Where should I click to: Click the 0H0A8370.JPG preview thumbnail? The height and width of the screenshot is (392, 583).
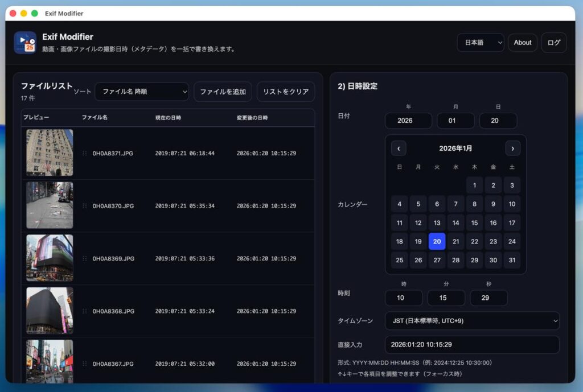point(50,205)
